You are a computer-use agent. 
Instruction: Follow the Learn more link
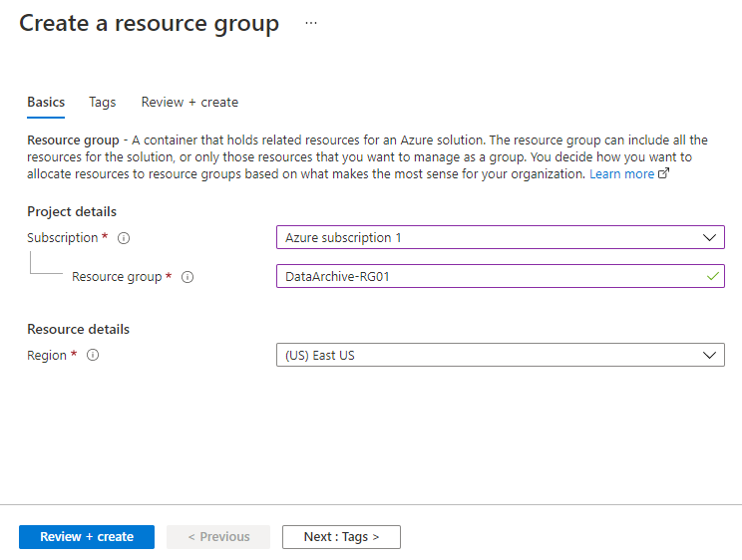click(621, 174)
